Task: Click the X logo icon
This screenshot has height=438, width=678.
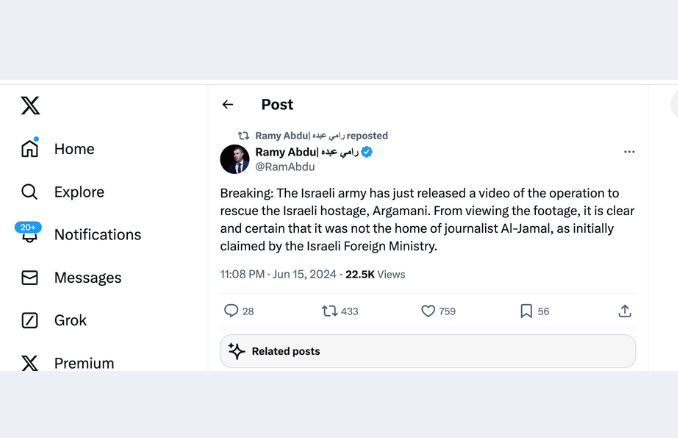Action: (30, 106)
